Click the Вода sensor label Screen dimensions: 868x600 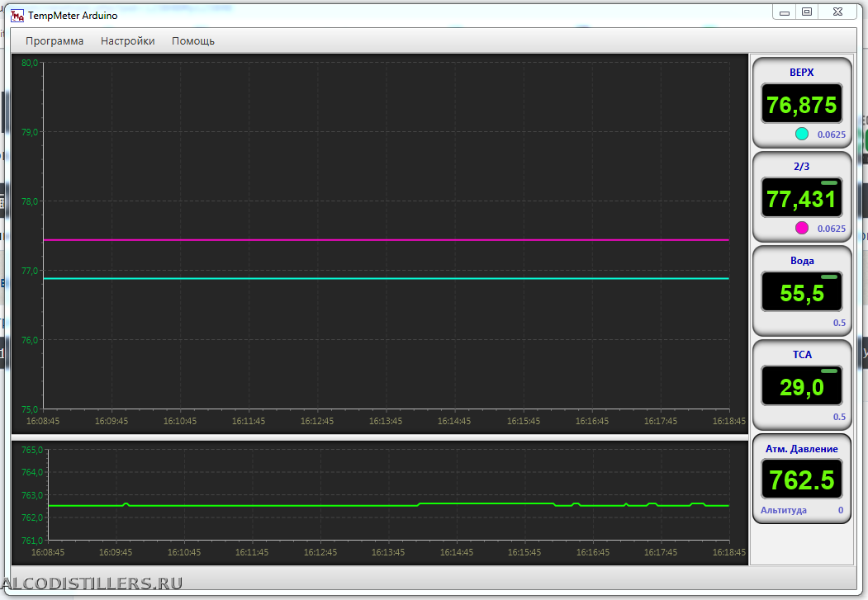point(802,261)
